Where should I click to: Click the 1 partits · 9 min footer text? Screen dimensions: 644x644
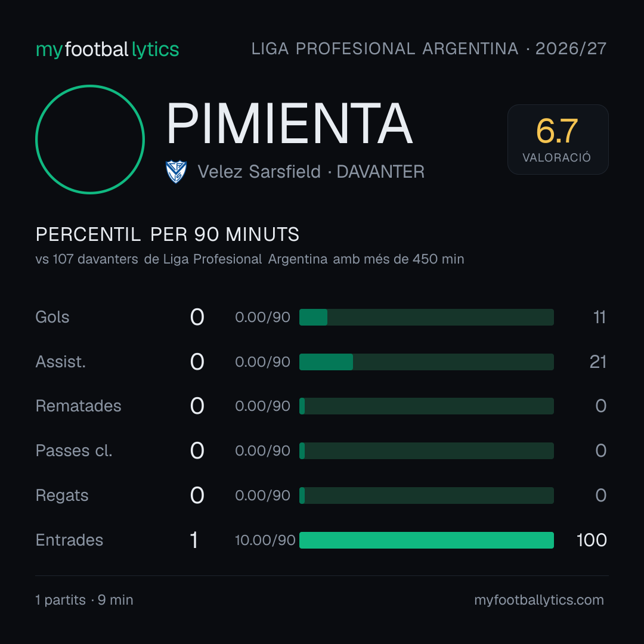pos(84,600)
